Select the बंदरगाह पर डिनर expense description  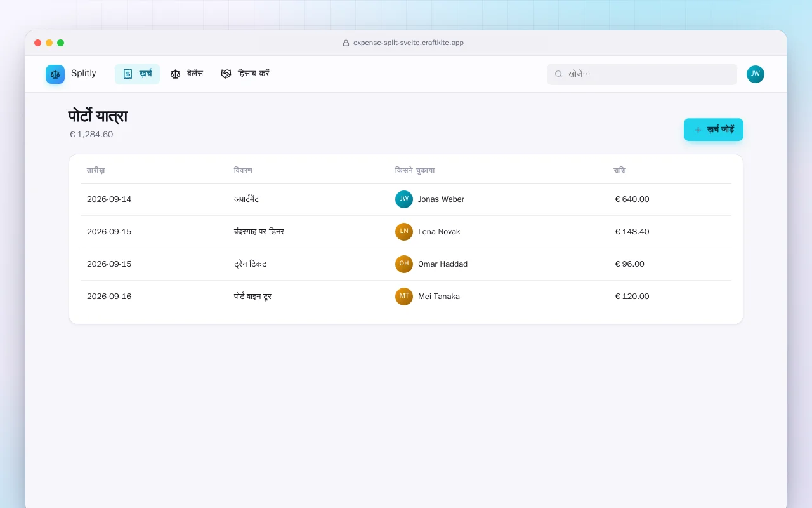[259, 232]
